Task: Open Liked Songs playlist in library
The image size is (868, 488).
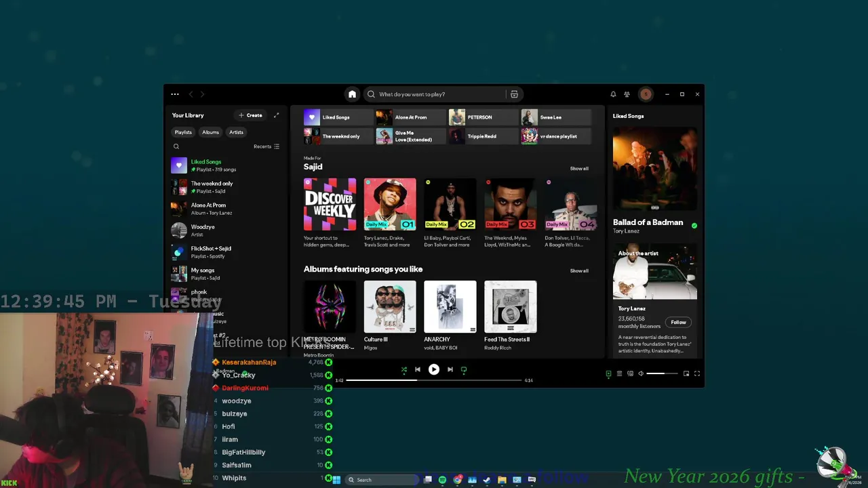Action: [226, 165]
